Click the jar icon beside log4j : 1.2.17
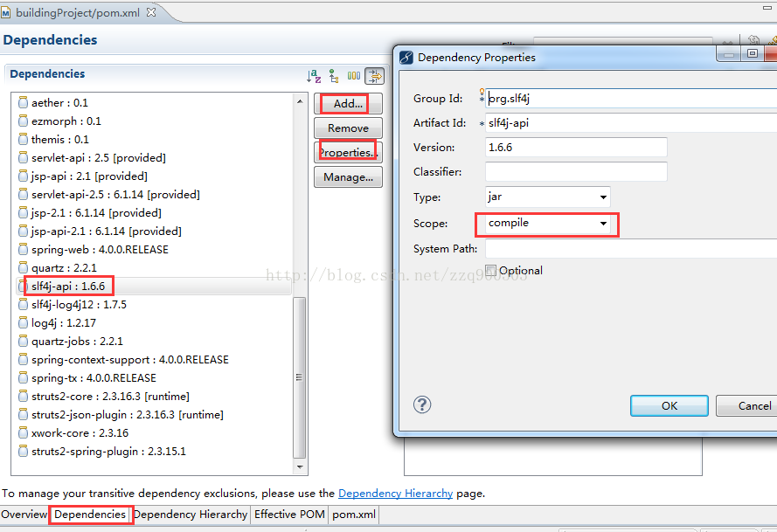This screenshot has width=777, height=532. click(23, 322)
